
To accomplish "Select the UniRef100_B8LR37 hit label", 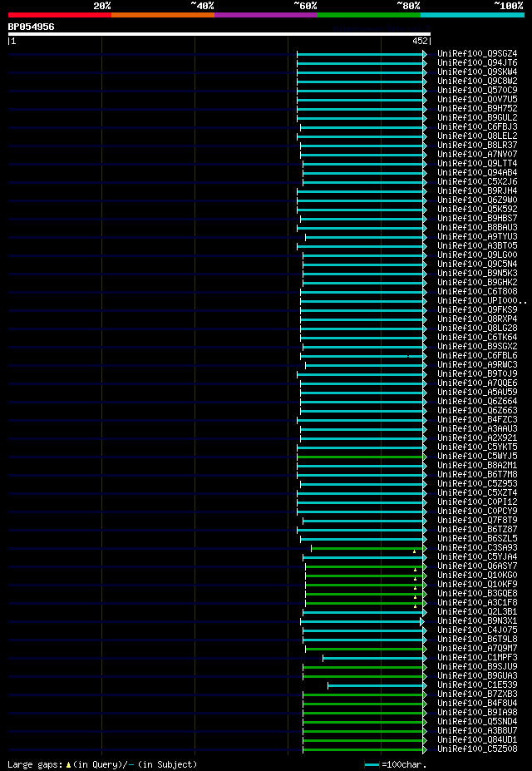I will point(477,145).
